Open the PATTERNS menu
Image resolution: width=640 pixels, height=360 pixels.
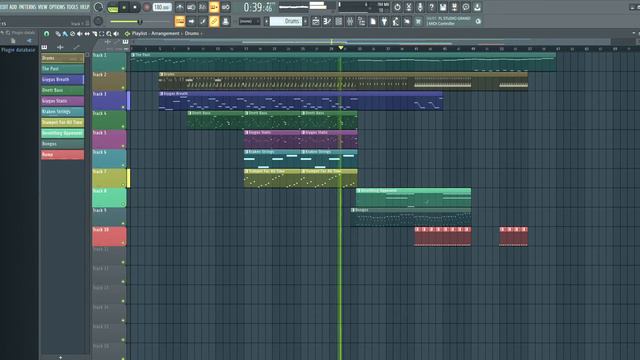[x=27, y=7]
